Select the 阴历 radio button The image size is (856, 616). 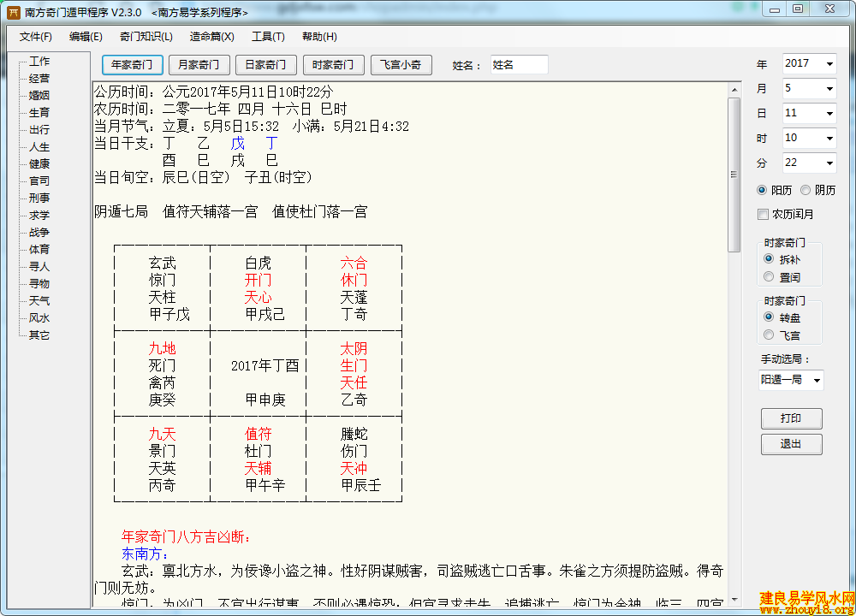[x=806, y=190]
